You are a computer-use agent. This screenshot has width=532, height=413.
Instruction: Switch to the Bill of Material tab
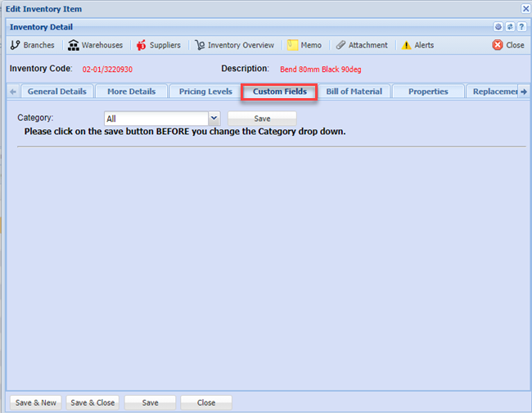click(354, 92)
